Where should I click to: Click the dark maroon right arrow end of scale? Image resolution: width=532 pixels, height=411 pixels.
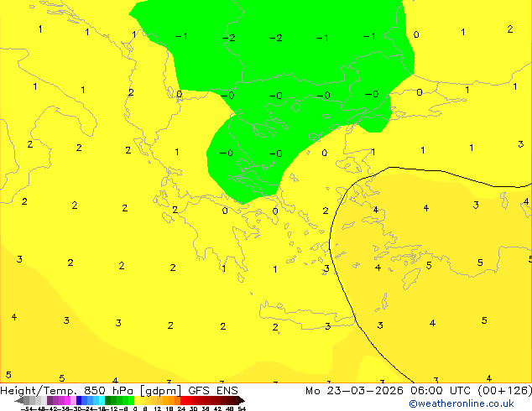242,400
